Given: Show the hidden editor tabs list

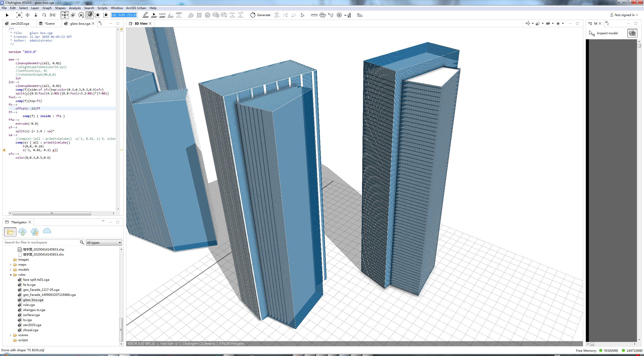Looking at the screenshot, I should click(x=100, y=23).
